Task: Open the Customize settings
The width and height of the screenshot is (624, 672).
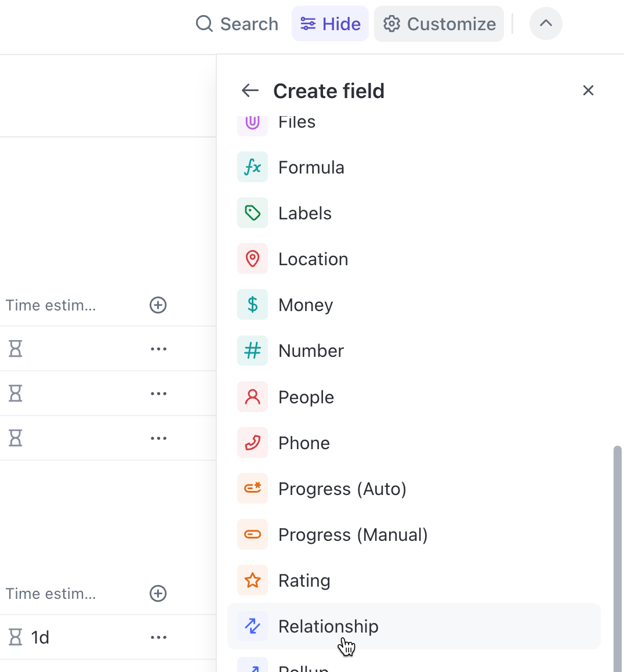Action: [439, 24]
